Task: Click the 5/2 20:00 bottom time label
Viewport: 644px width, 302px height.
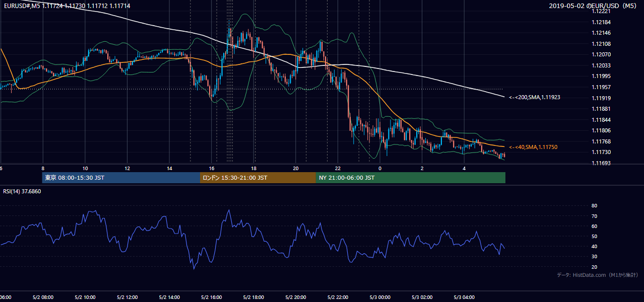Action: [296, 297]
